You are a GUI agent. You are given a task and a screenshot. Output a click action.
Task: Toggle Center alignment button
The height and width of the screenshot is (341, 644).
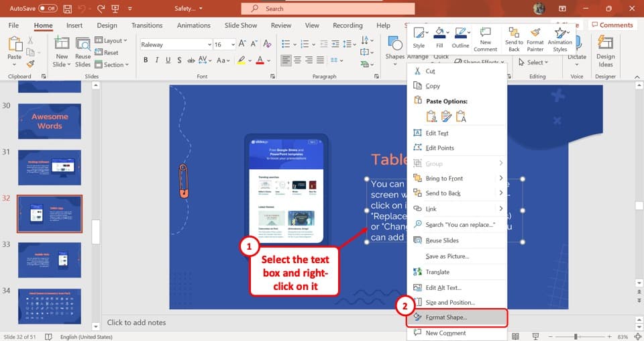click(297, 60)
